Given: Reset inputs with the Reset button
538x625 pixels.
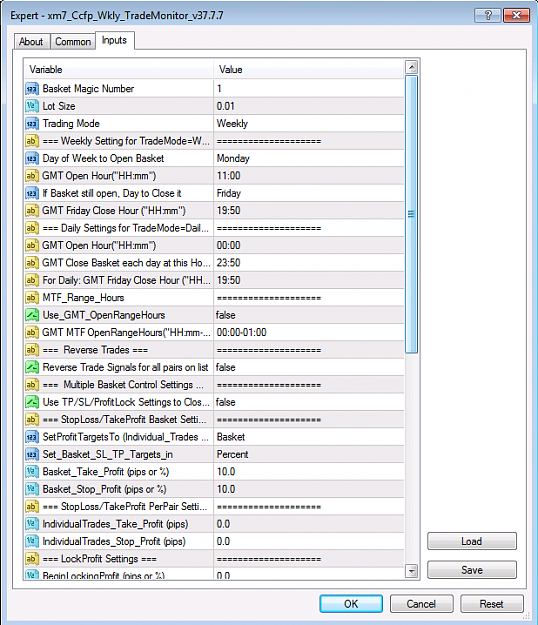Looking at the screenshot, I should coord(491,604).
